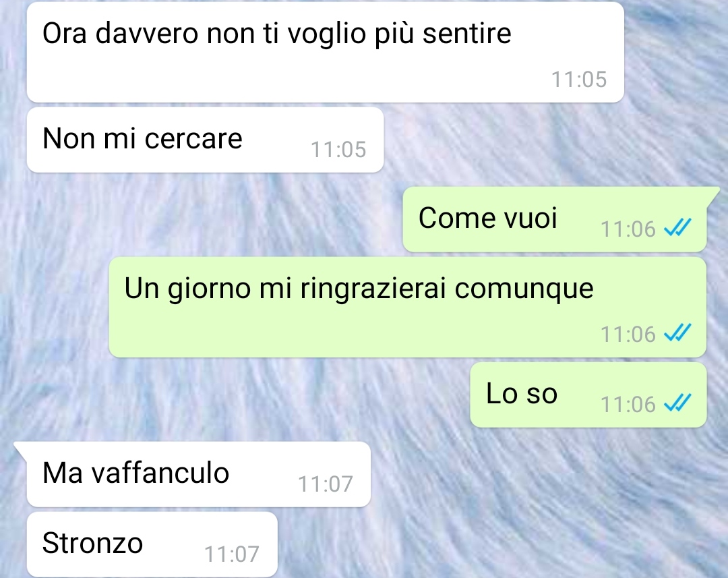Click the 11:06 timestamp beside 'Lo so'
This screenshot has width=728, height=578.
coord(628,404)
